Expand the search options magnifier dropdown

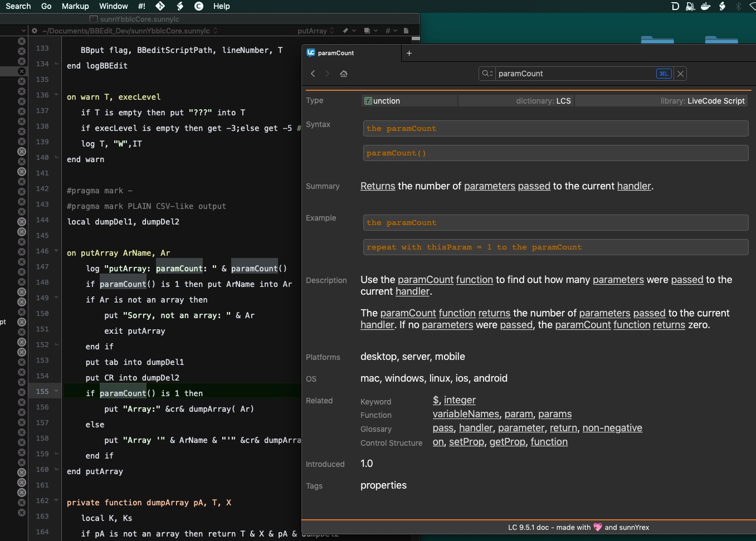(487, 74)
